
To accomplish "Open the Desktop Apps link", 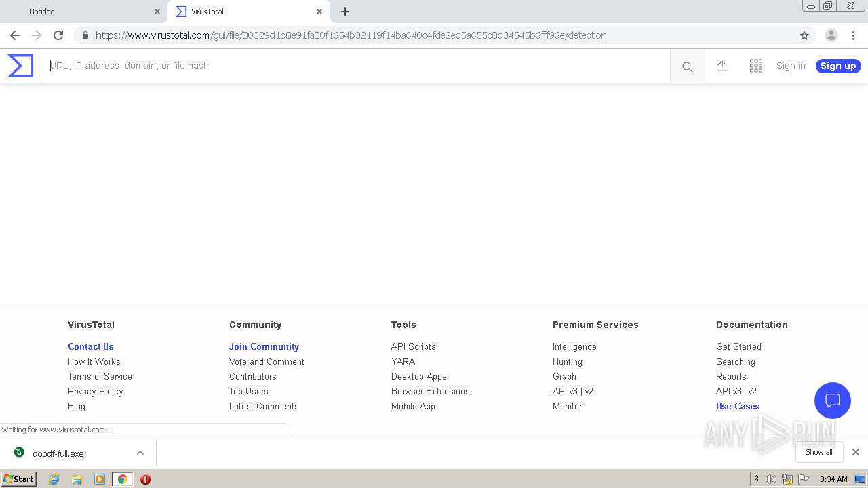I will click(419, 376).
